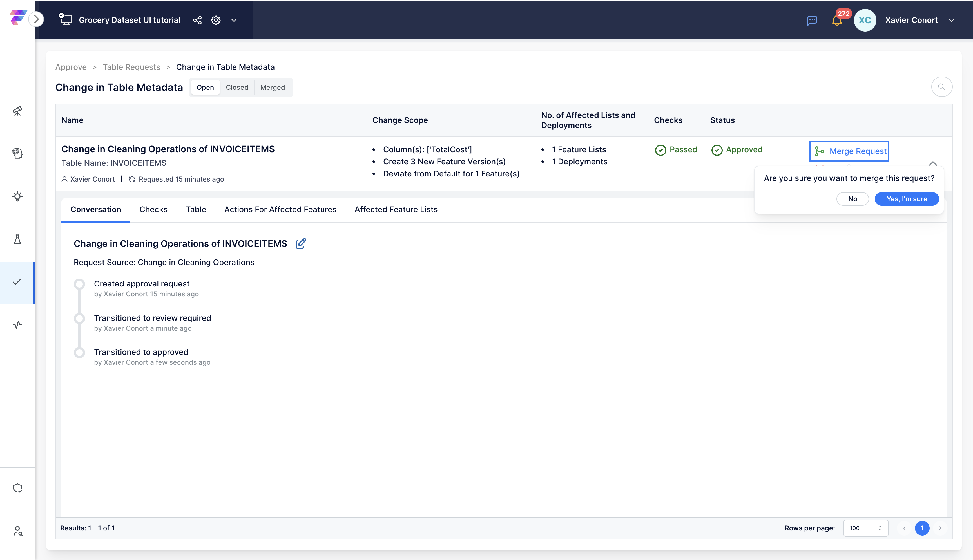
Task: Edit request title with pencil icon
Action: click(x=300, y=243)
